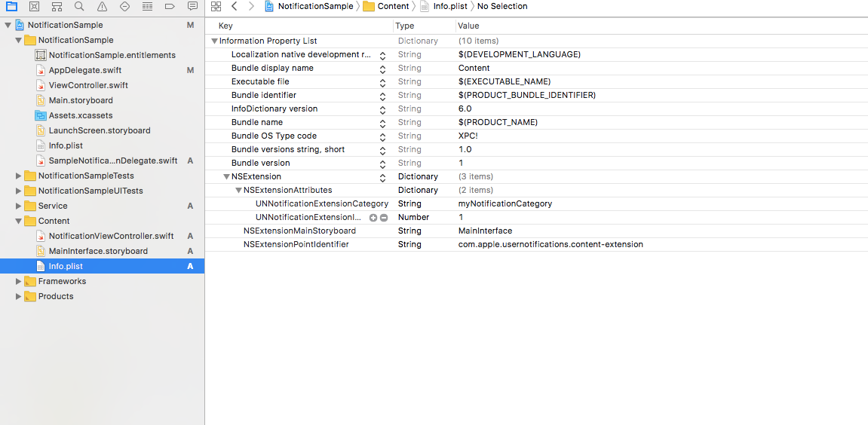Expand the Service folder
Image resolution: width=868 pixels, height=425 pixels.
[18, 206]
